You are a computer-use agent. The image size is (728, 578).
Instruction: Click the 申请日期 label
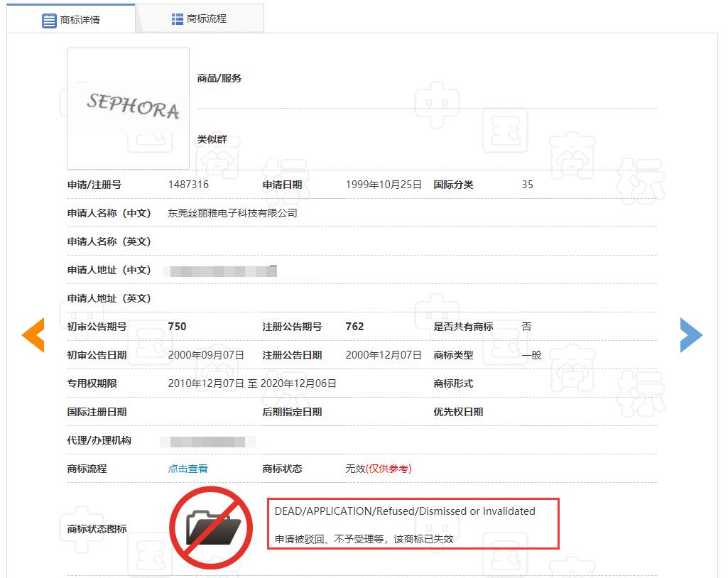click(282, 185)
